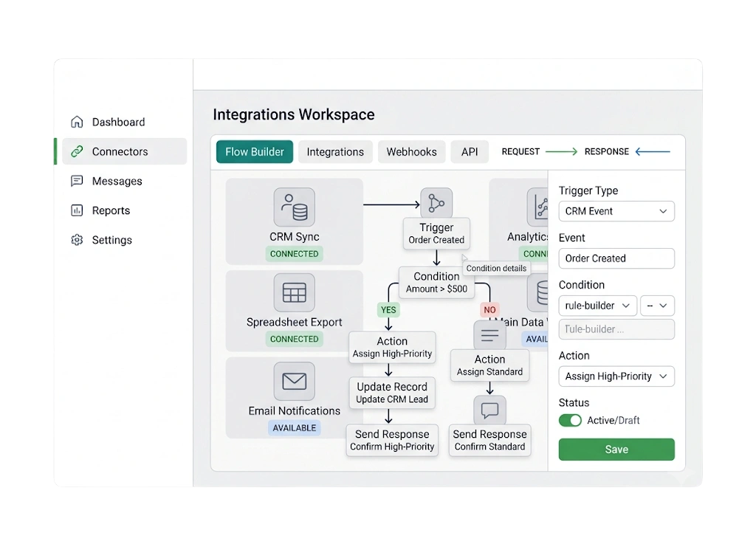Switch to the Webhooks tab

(412, 152)
